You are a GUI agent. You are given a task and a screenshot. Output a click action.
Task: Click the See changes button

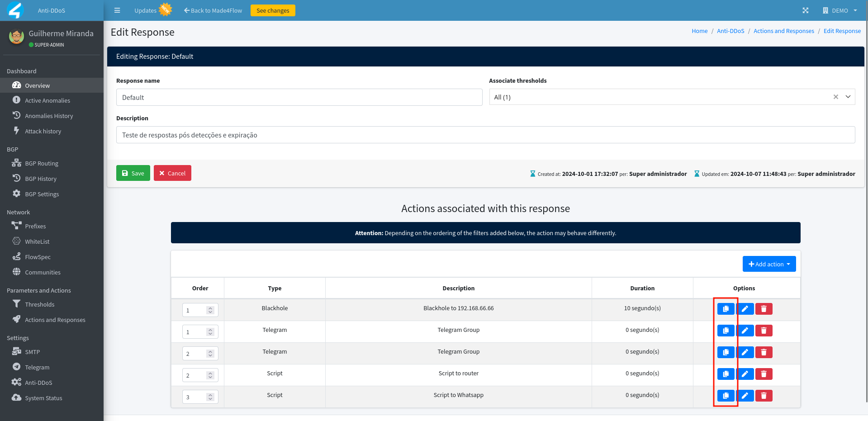pos(273,10)
